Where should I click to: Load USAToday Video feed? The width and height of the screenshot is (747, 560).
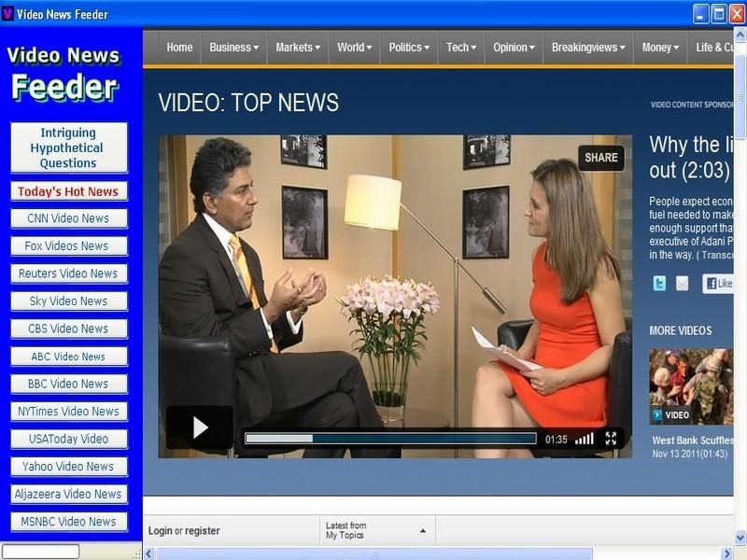click(68, 439)
